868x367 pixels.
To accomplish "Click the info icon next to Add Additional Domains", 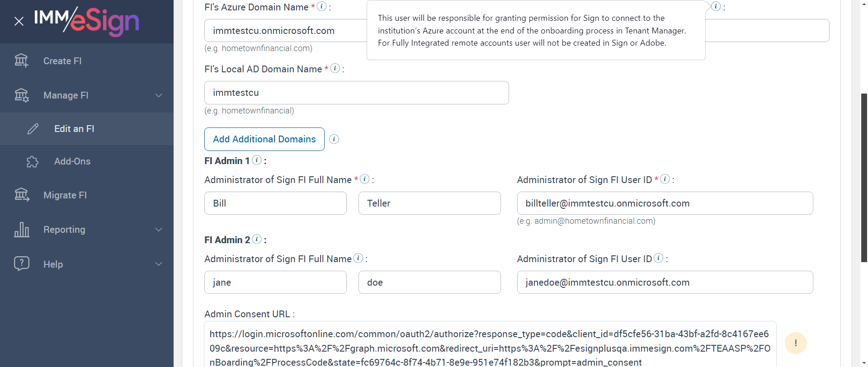I will click(334, 139).
